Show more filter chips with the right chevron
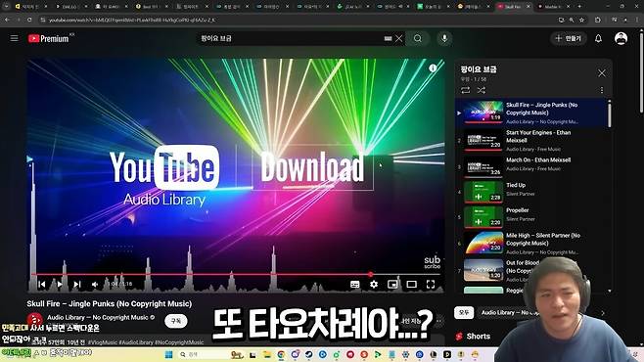Viewport: 644px width, 362px height. pos(603,313)
